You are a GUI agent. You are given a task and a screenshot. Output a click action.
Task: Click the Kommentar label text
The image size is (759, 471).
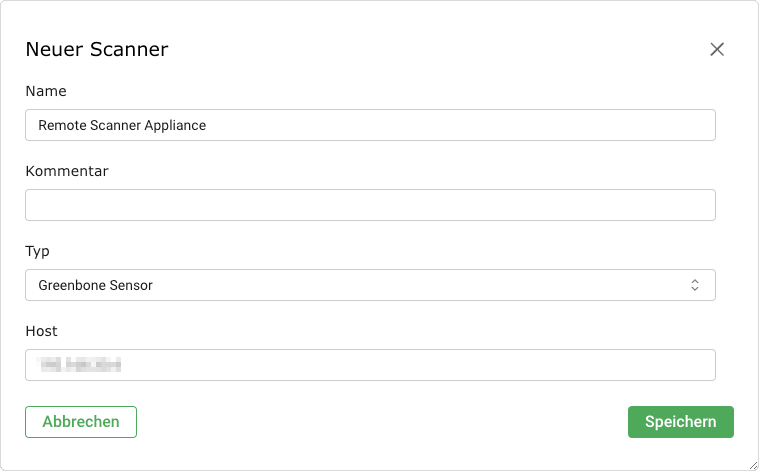[x=67, y=171]
